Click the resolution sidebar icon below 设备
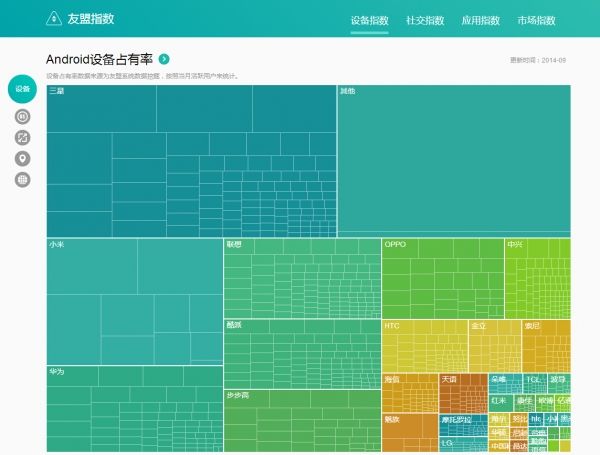This screenshot has height=455, width=600. [x=22, y=116]
